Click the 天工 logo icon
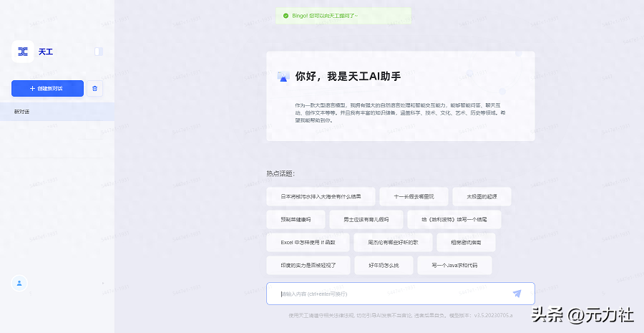Image resolution: width=644 pixels, height=333 pixels. coord(23,52)
